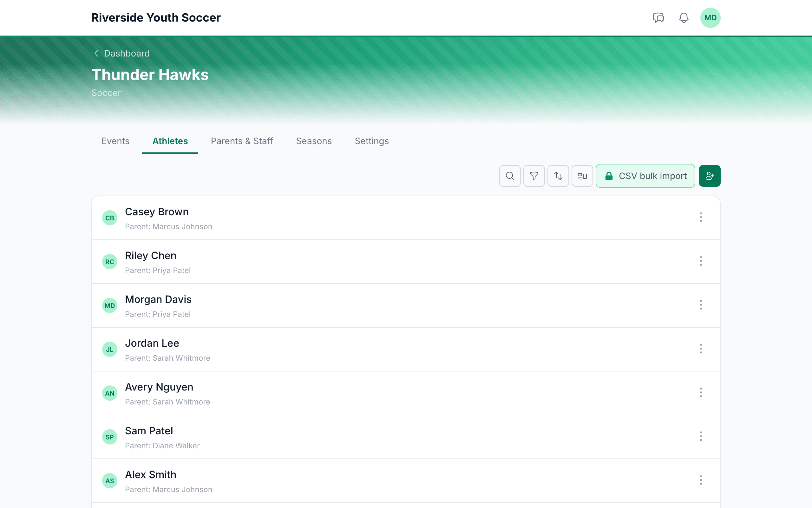Open more options for Alex Smith

701,480
